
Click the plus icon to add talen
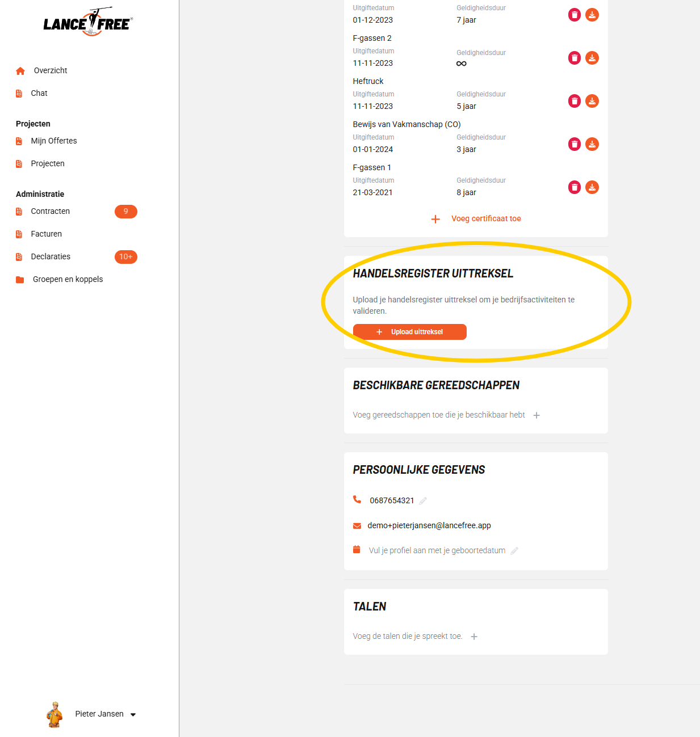(x=474, y=637)
